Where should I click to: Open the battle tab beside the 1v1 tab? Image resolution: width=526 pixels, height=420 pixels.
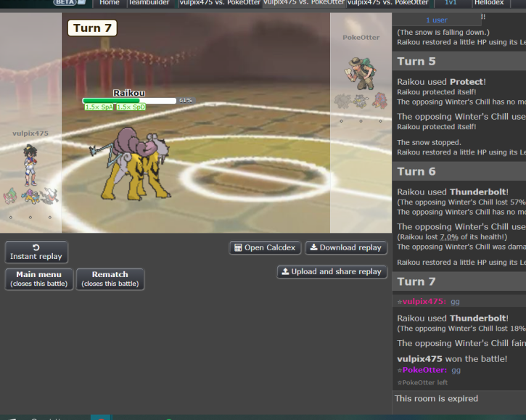pos(388,3)
